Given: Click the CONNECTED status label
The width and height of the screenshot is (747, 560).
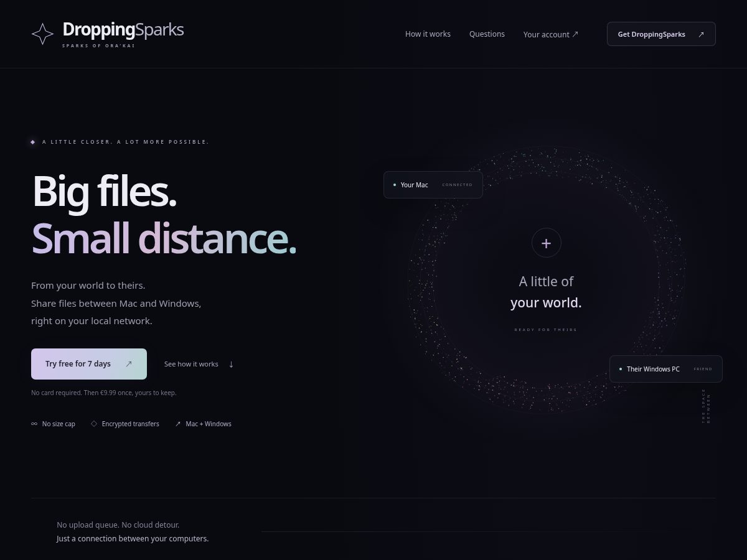Looking at the screenshot, I should (458, 185).
